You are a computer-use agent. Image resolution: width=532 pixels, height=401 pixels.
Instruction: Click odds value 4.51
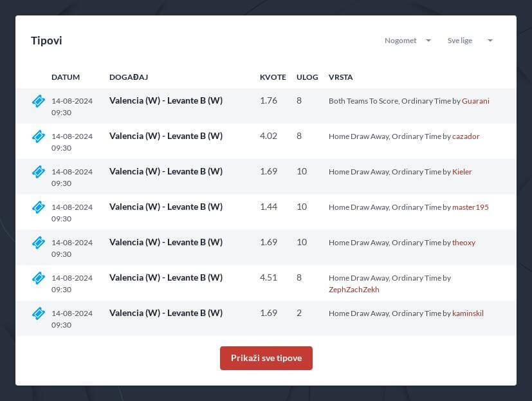(268, 277)
